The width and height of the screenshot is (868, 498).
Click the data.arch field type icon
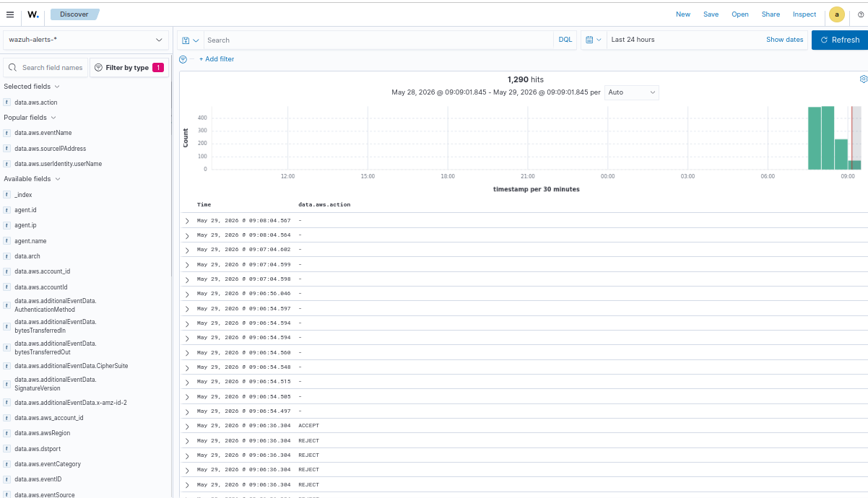pyautogui.click(x=7, y=256)
